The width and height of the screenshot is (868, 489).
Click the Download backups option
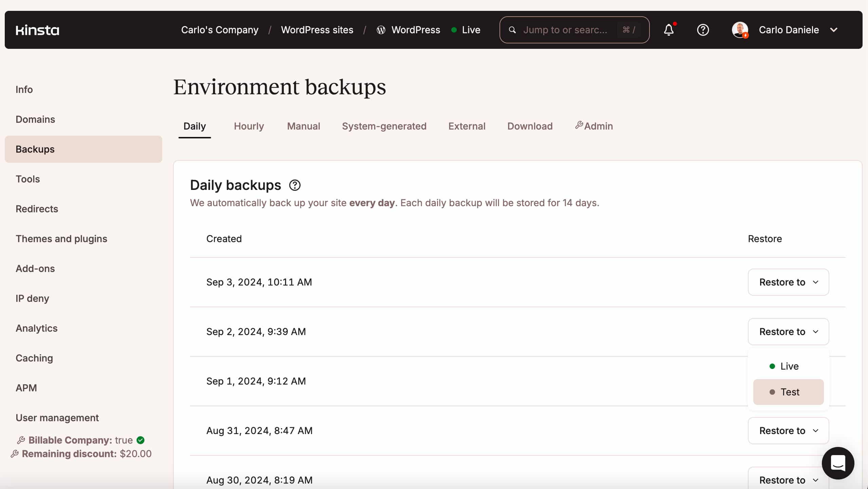[x=529, y=126]
